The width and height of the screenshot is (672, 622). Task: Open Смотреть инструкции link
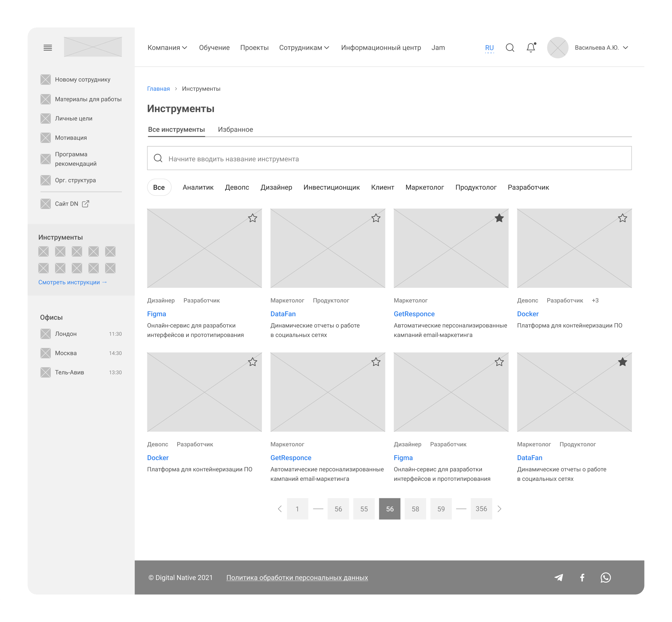[x=72, y=282]
